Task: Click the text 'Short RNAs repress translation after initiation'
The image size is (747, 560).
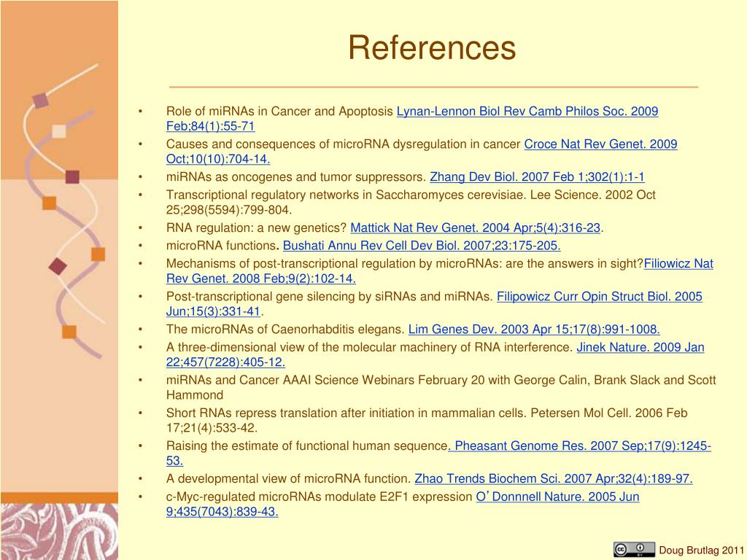Action: tap(290, 413)
